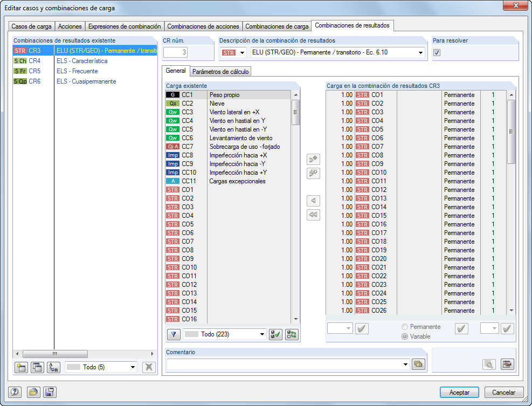Screen dimensions: 532x406
Task: Switch to Combinaciones de carga tab
Action: (x=277, y=26)
